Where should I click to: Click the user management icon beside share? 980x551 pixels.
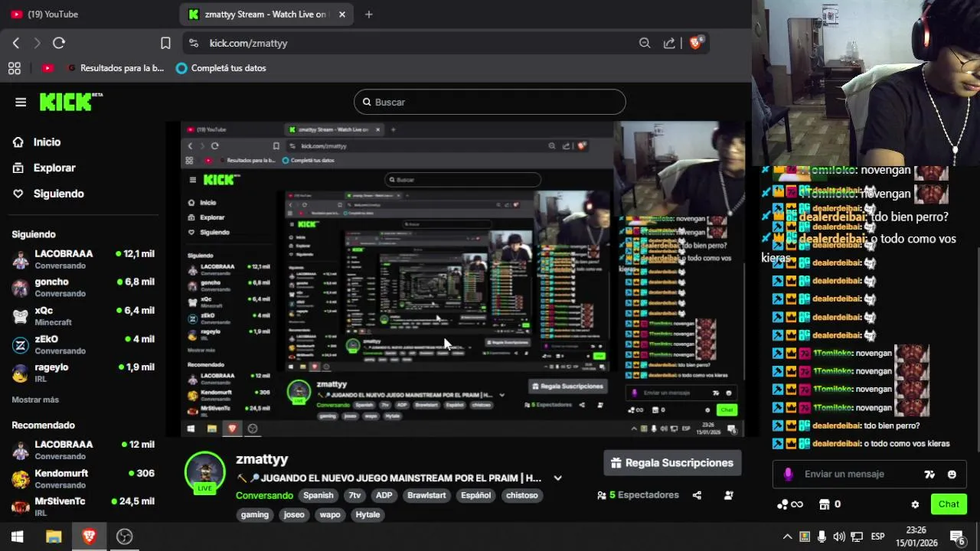729,495
